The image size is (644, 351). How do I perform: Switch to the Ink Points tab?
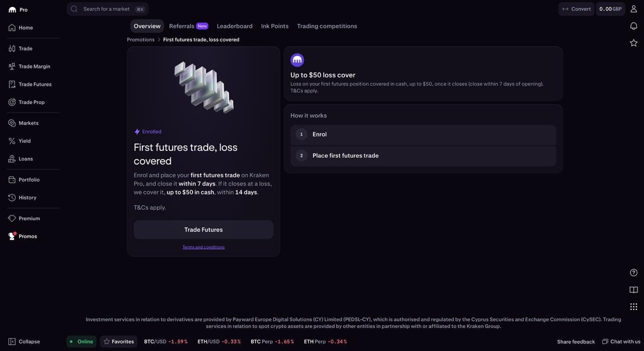(x=275, y=26)
